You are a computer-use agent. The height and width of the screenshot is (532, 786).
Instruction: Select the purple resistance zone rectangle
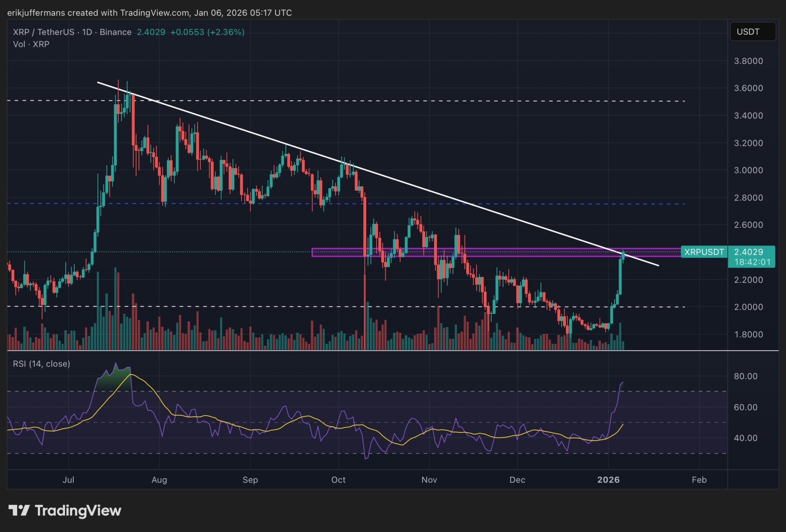coord(529,252)
